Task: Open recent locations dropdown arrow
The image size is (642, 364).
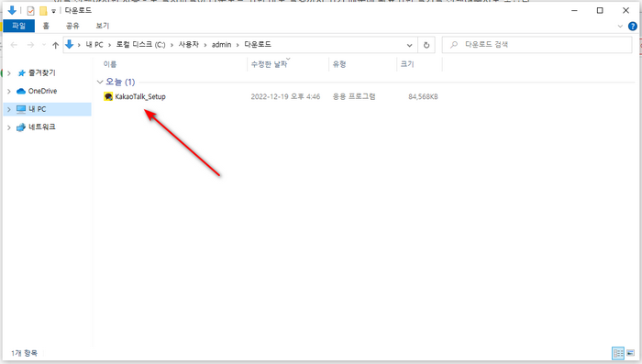Action: click(x=44, y=45)
